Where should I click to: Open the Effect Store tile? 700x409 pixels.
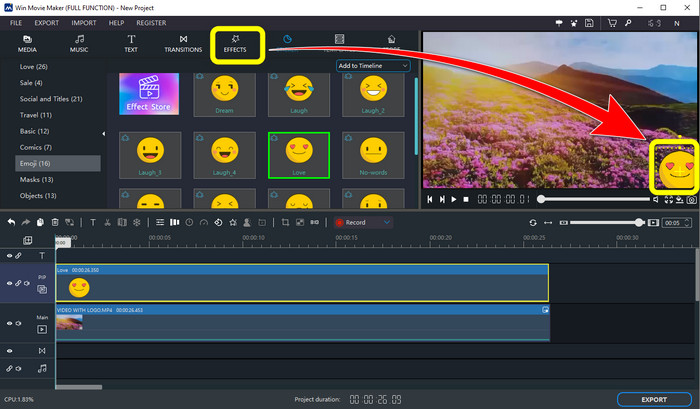[150, 95]
